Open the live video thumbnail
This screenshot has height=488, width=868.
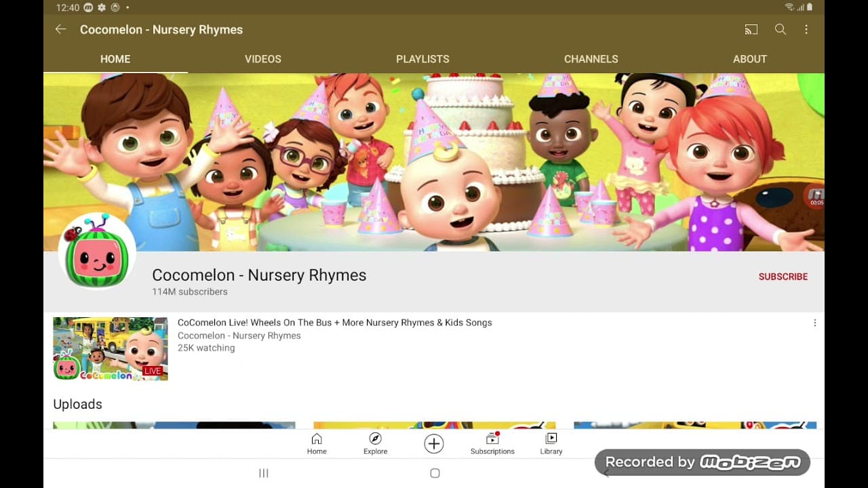(111, 348)
